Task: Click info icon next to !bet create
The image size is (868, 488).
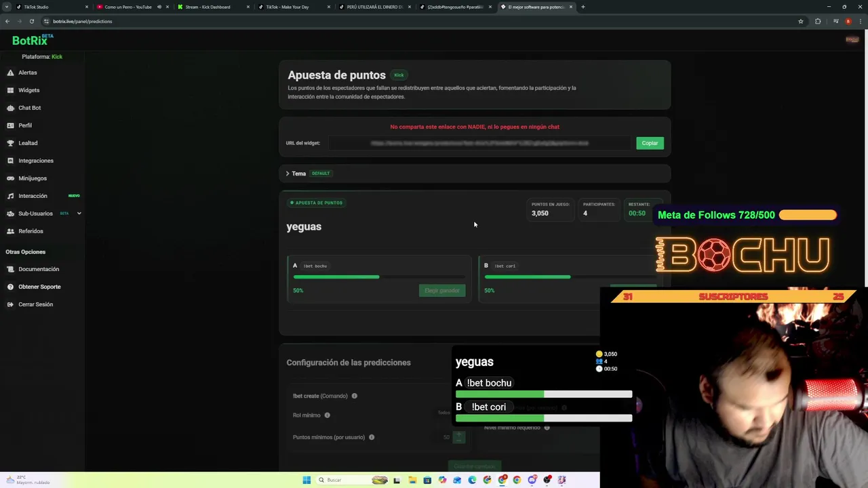Action: coord(354,396)
